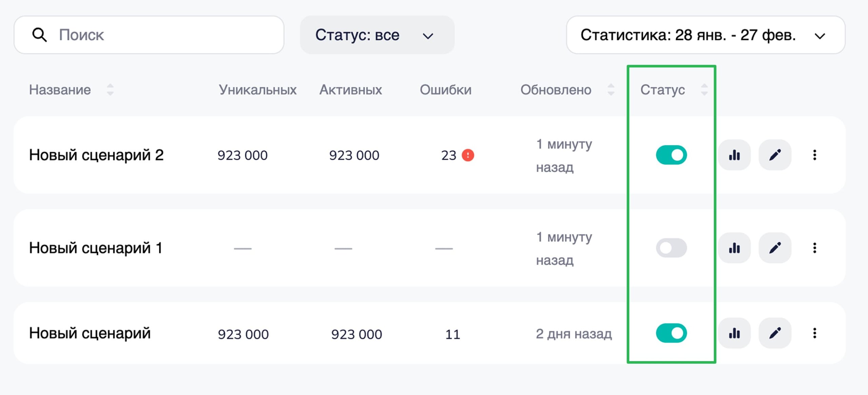868x395 pixels.
Task: Open the Статистика date range dropdown
Action: pos(706,35)
